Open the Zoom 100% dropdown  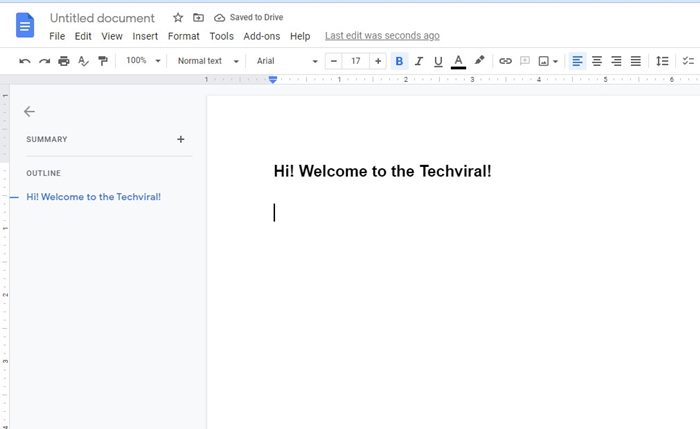point(143,61)
